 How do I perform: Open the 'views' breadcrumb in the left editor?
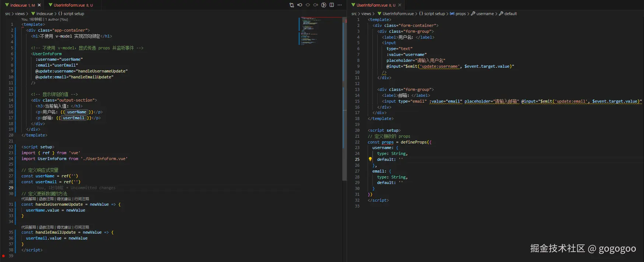20,14
